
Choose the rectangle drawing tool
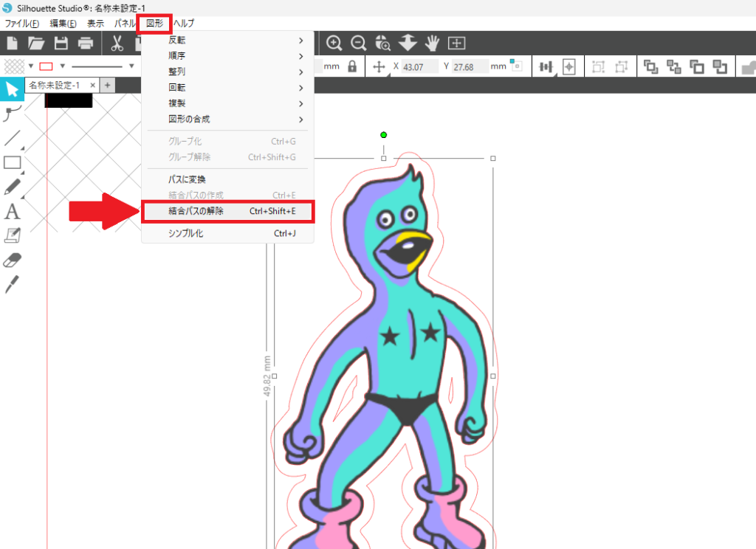point(12,162)
